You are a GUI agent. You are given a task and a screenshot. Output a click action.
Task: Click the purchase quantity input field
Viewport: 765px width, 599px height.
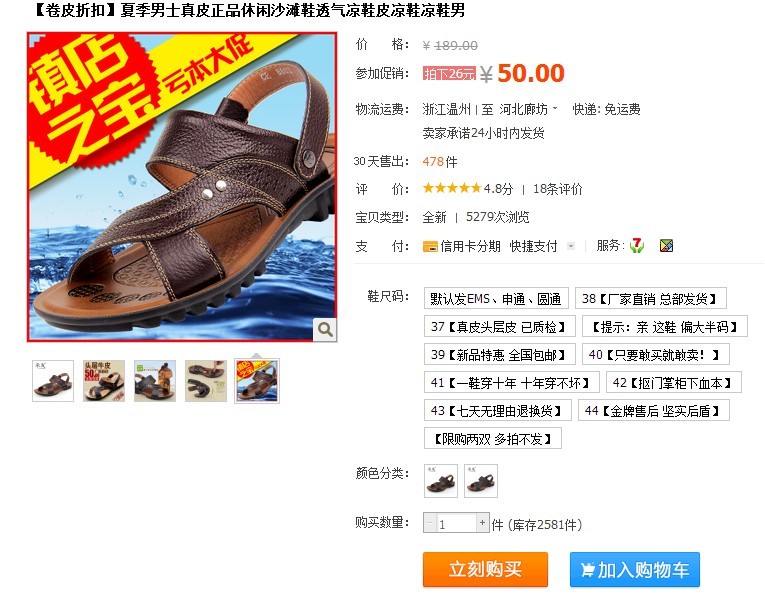(x=456, y=523)
